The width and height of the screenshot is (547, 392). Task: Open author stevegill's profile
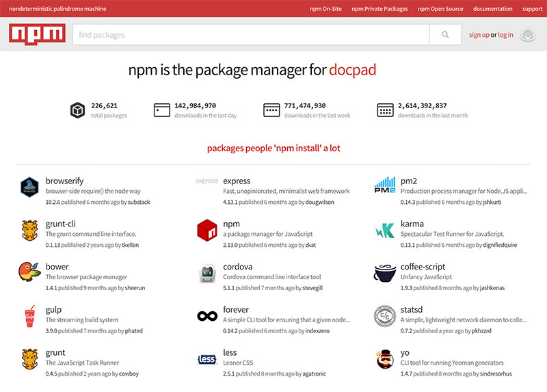pyautogui.click(x=312, y=288)
